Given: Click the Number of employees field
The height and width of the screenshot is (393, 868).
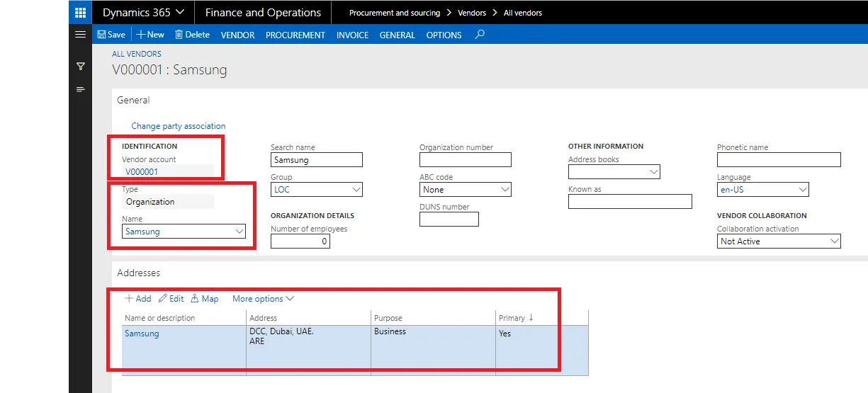Looking at the screenshot, I should pos(300,241).
